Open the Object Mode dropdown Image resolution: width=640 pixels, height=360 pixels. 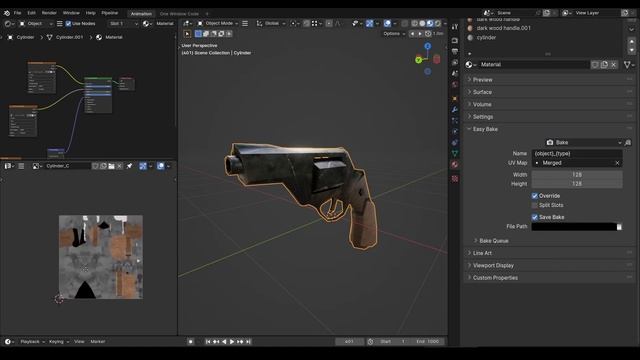pos(218,24)
